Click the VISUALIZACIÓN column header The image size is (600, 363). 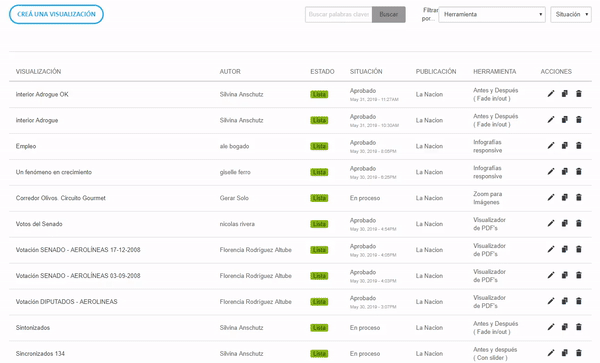pos(38,72)
